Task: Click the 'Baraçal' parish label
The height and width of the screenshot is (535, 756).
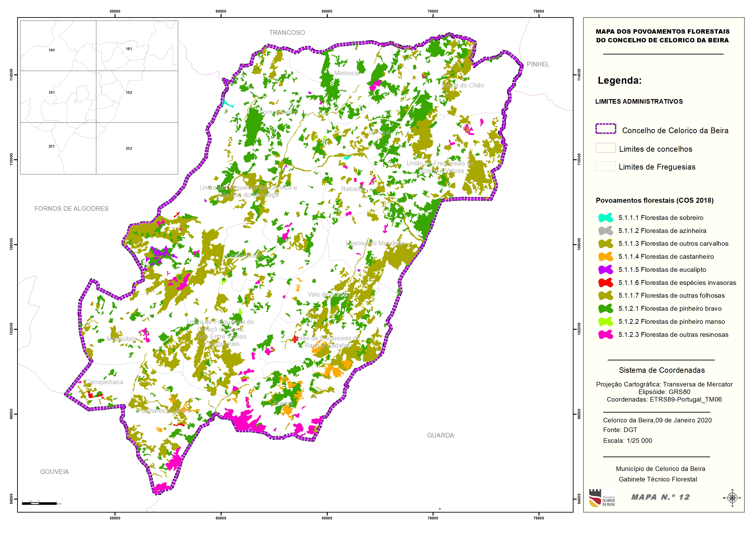Action: coord(380,132)
